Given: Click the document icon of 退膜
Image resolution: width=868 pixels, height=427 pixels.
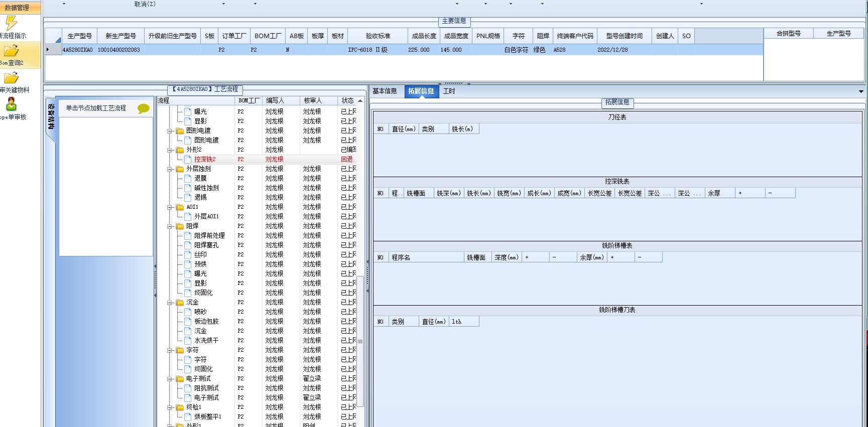Looking at the screenshot, I should point(188,179).
